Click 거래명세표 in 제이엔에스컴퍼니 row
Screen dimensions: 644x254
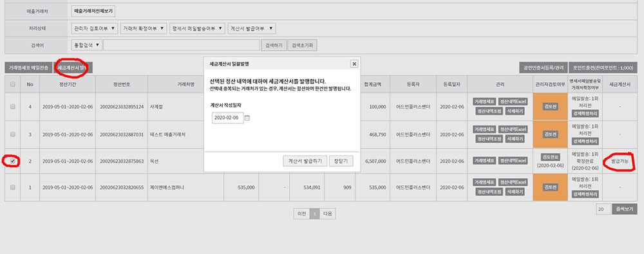point(484,182)
